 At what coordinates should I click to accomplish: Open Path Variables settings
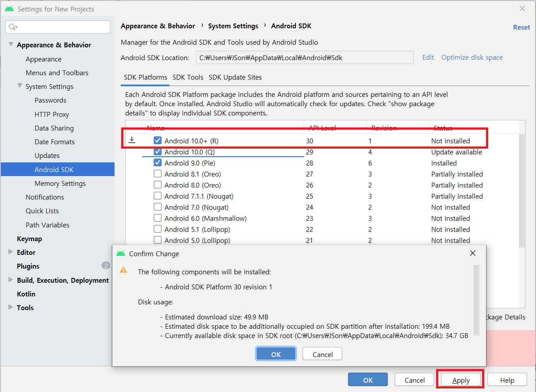coord(47,225)
